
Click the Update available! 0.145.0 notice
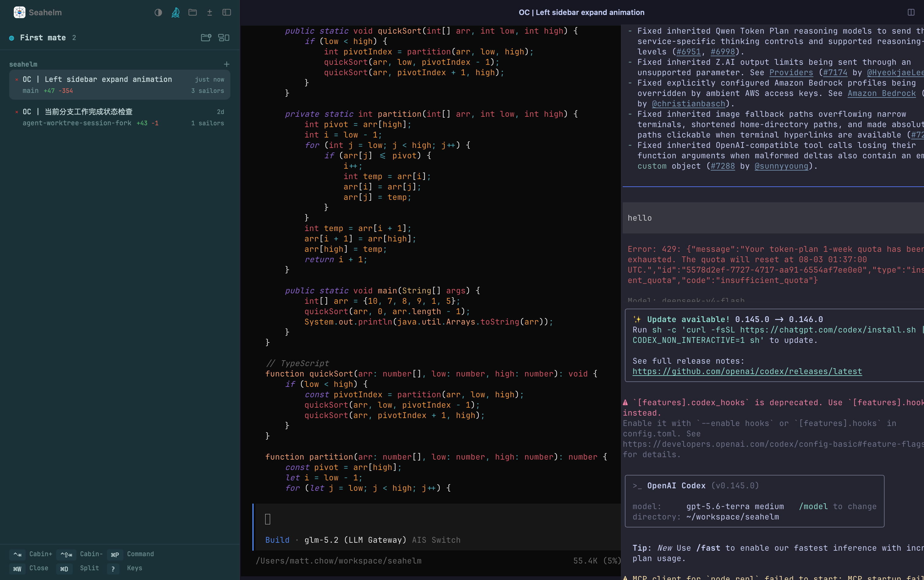(x=735, y=319)
